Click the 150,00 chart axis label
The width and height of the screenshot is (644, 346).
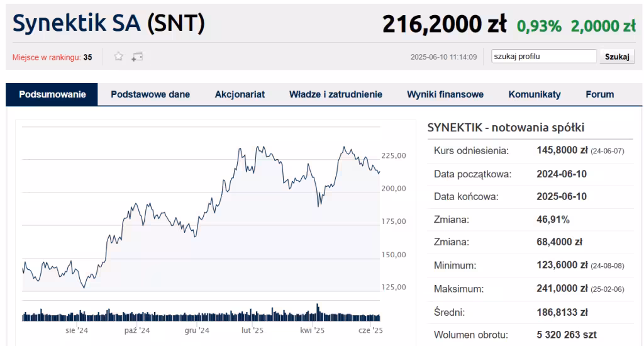click(394, 255)
